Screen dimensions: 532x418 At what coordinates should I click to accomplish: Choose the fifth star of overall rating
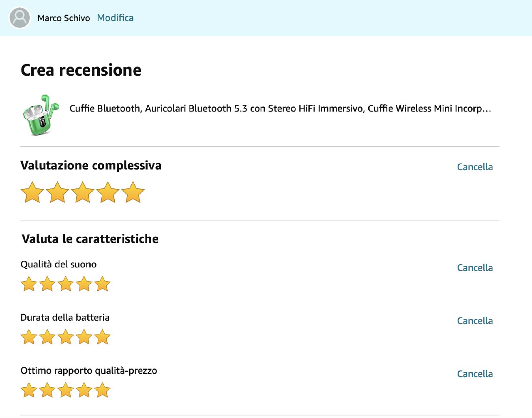(x=133, y=192)
